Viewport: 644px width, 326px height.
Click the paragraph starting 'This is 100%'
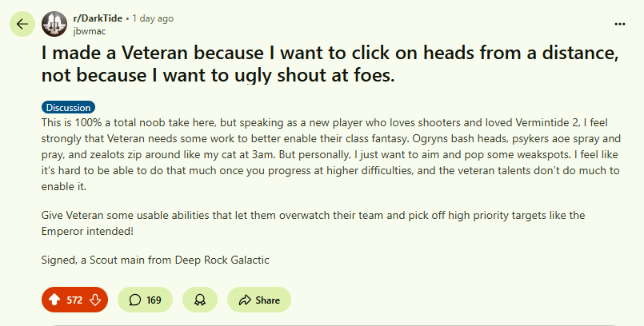coord(320,156)
